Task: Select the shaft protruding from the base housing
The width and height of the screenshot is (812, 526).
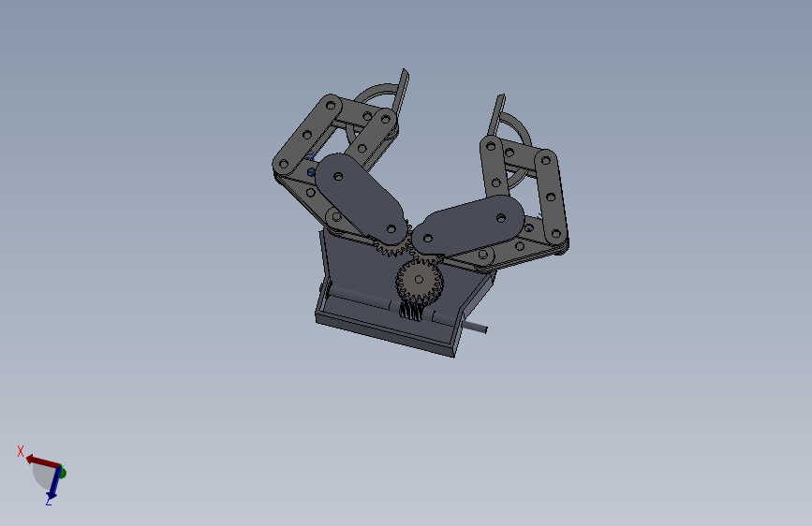Action: pyautogui.click(x=474, y=327)
